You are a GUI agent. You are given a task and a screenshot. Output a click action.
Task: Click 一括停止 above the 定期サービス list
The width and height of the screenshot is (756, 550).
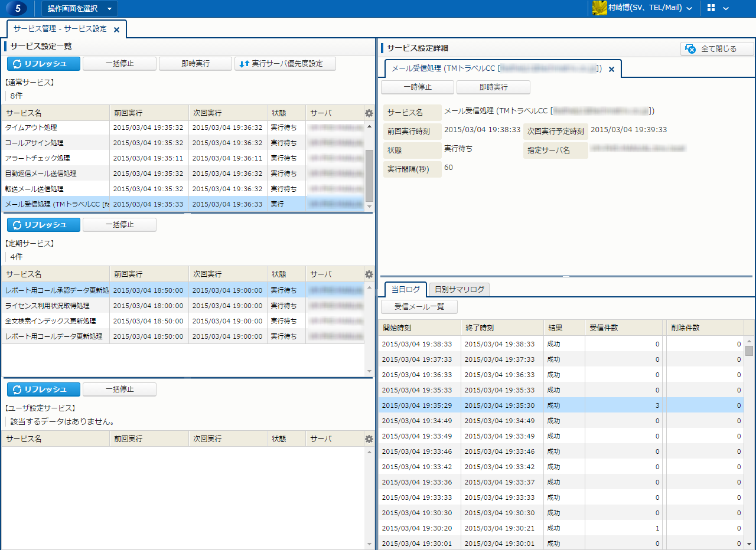(x=119, y=225)
